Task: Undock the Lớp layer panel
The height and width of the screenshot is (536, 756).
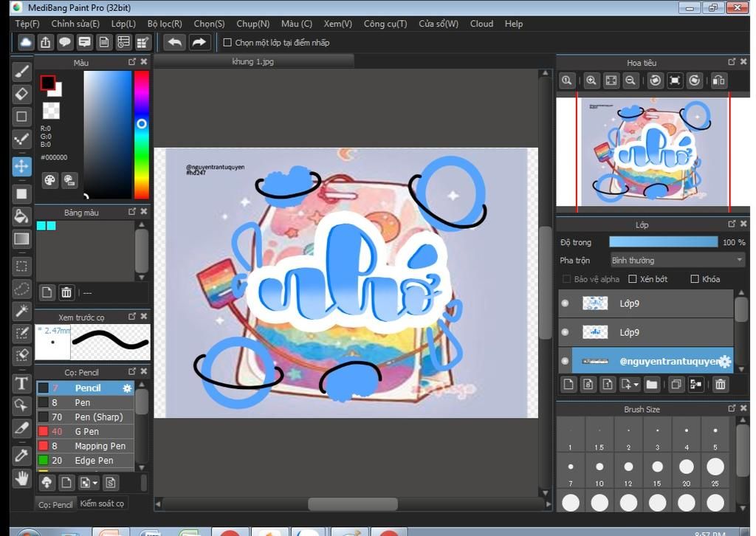Action: click(732, 224)
